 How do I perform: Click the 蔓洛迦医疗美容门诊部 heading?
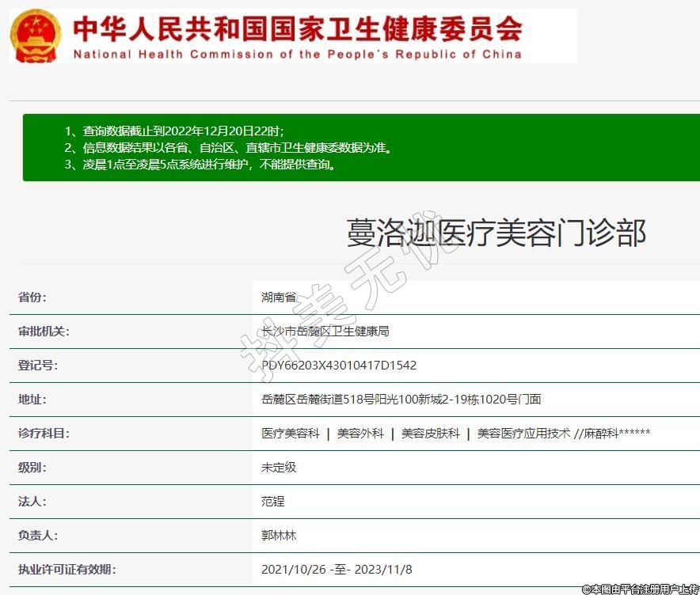pos(496,233)
